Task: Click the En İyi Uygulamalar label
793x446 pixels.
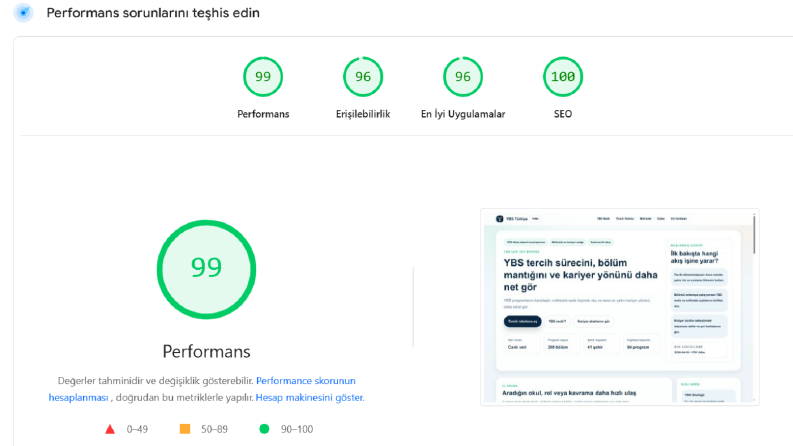Action: tap(463, 114)
